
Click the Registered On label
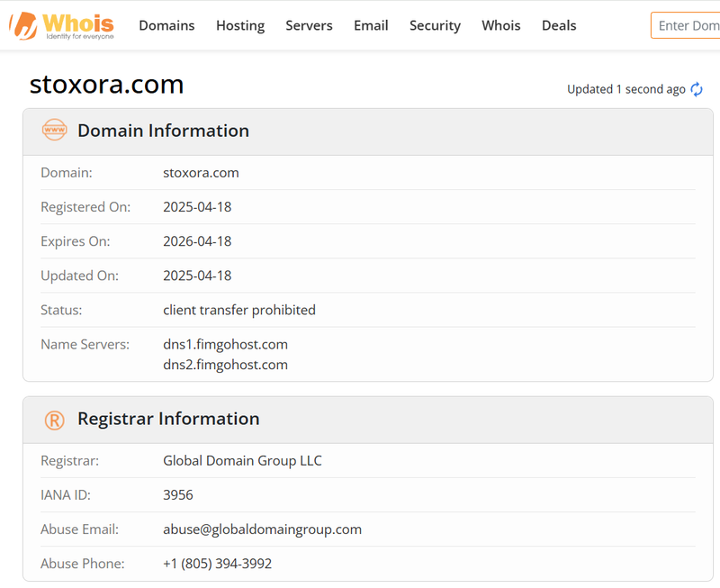[x=85, y=207]
